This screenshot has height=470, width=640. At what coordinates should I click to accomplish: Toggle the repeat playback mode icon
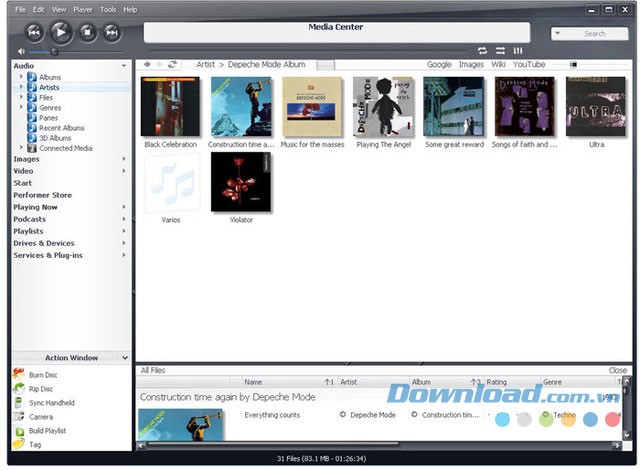[482, 50]
